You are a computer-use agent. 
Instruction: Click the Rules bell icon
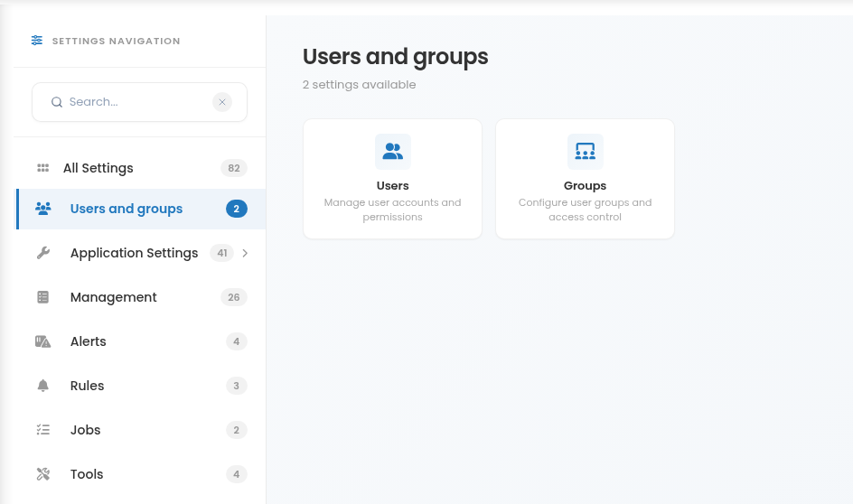point(43,386)
